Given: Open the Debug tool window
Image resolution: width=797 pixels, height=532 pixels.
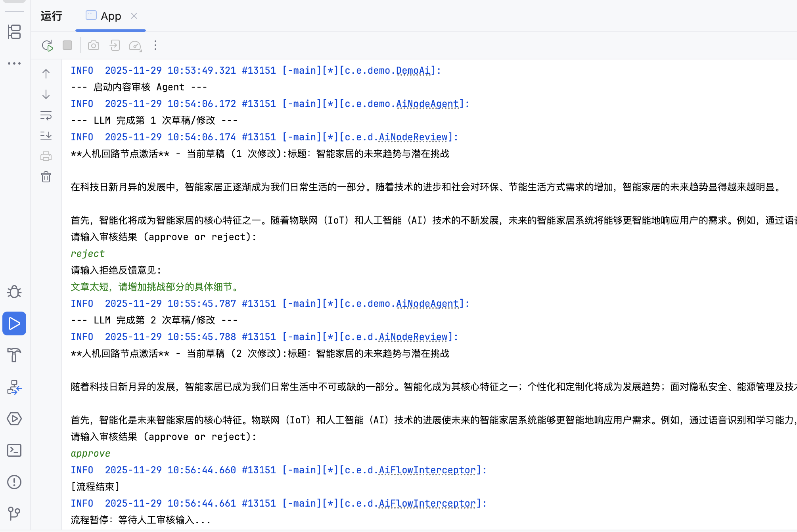Looking at the screenshot, I should point(14,292).
